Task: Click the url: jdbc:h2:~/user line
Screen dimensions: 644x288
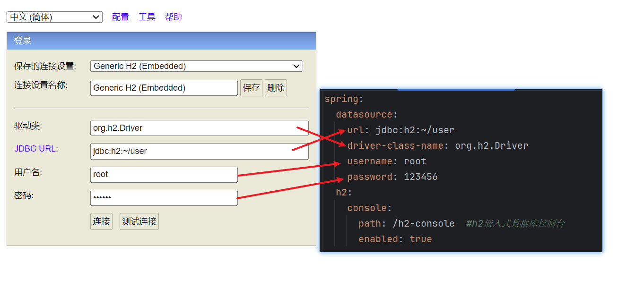Action: (x=400, y=130)
